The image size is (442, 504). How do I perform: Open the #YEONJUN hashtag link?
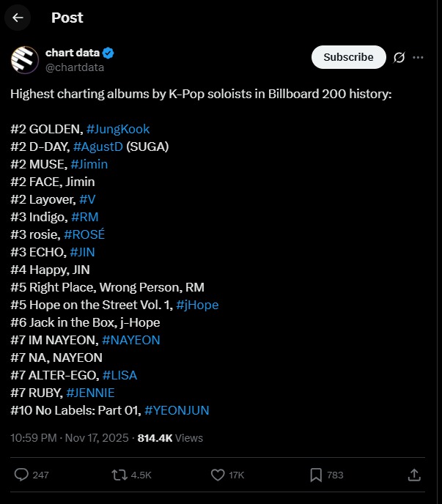click(177, 410)
